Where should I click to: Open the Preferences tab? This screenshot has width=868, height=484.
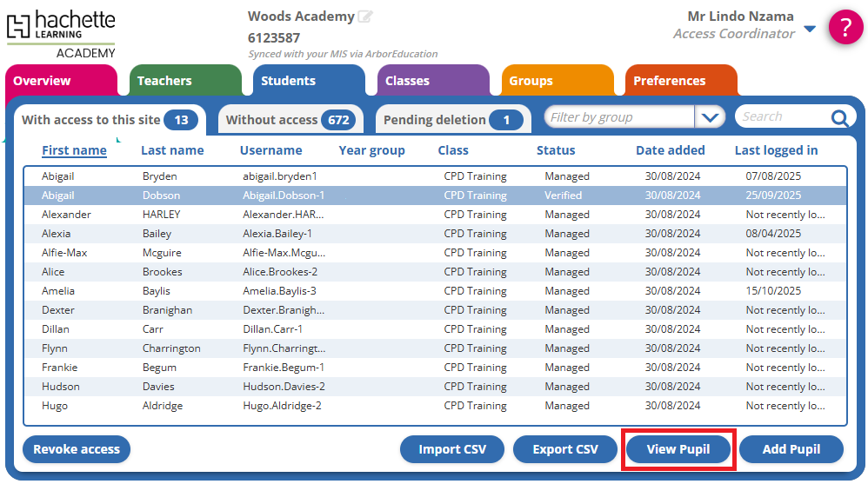680,81
